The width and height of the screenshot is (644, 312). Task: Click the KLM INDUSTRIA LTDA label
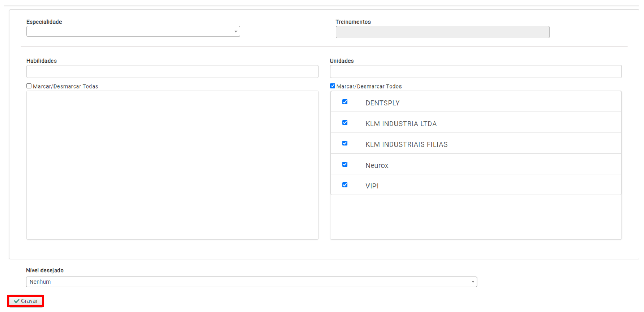click(x=401, y=124)
